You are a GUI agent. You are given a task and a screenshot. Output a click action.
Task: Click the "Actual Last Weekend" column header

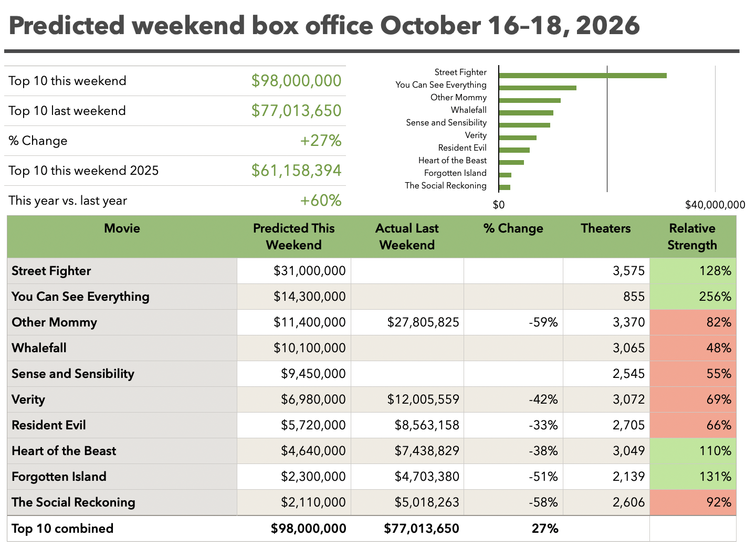coord(407,237)
